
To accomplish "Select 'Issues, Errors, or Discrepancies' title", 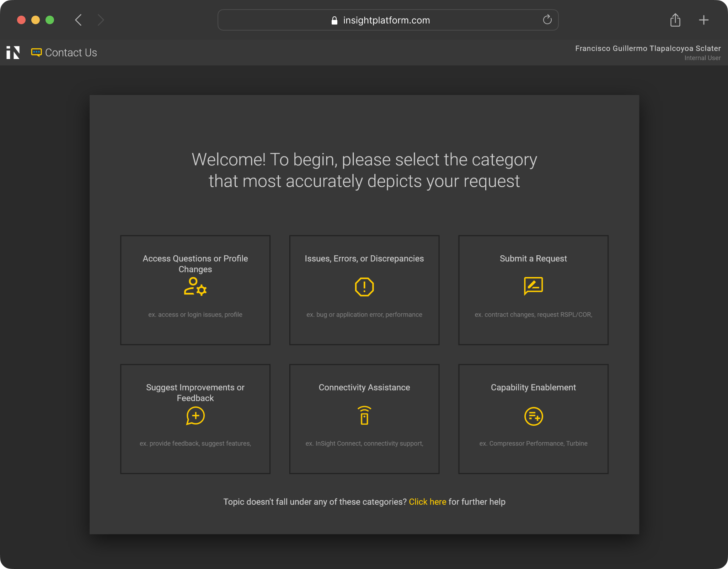I will (364, 259).
